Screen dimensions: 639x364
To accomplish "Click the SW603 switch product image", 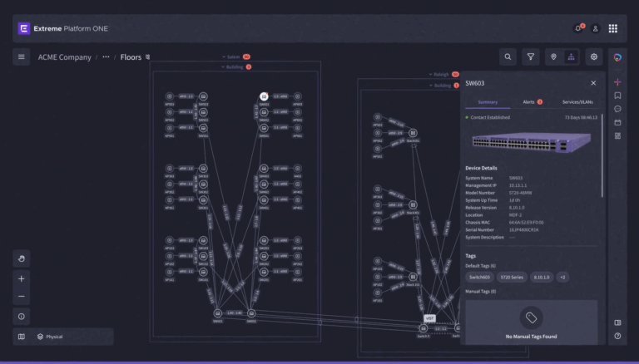I will point(532,143).
